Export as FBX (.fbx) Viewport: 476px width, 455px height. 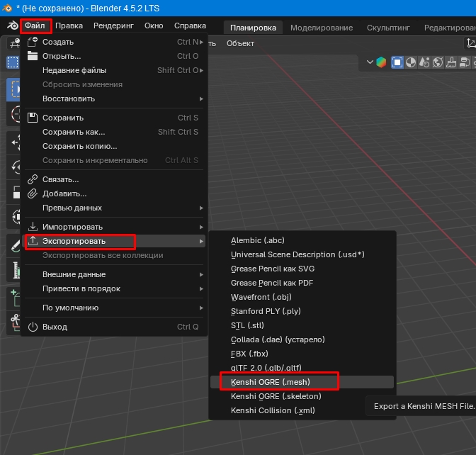click(x=302, y=354)
